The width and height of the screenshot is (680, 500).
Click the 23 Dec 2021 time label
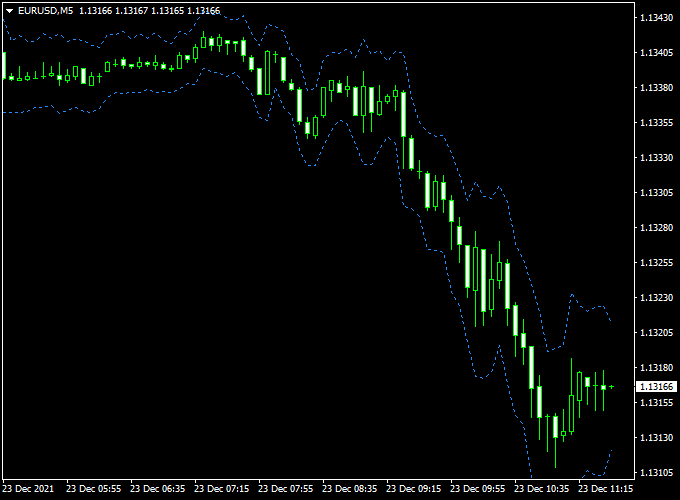pos(28,489)
